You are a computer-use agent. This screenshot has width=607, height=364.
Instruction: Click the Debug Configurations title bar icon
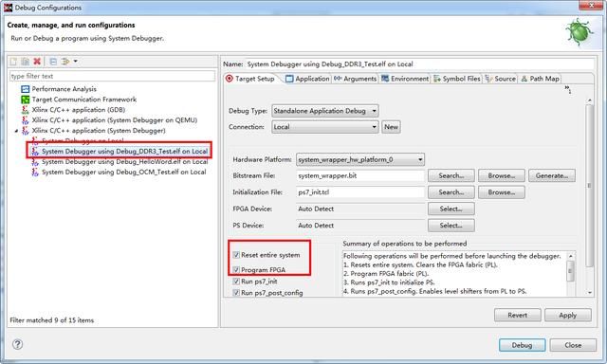[x=8, y=8]
